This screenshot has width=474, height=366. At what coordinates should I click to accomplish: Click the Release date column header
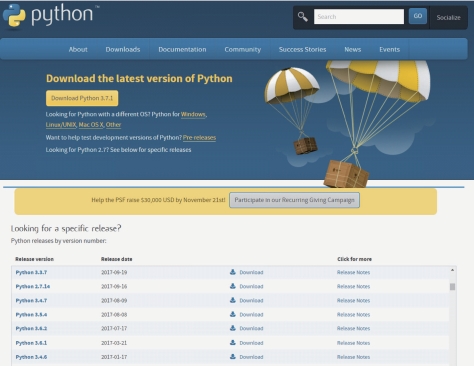tap(117, 259)
